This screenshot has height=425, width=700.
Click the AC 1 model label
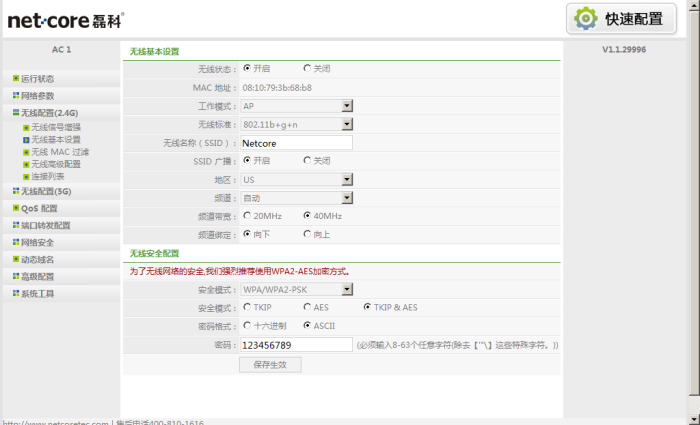(62, 50)
